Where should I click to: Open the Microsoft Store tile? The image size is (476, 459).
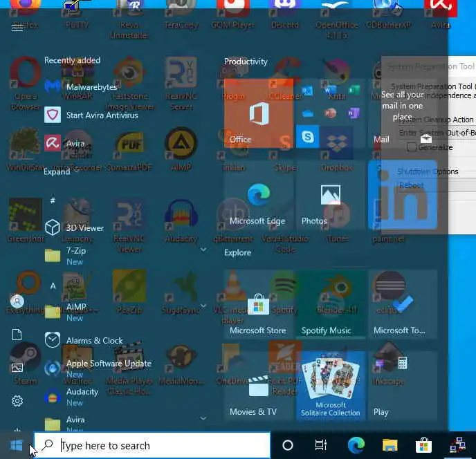point(259,304)
